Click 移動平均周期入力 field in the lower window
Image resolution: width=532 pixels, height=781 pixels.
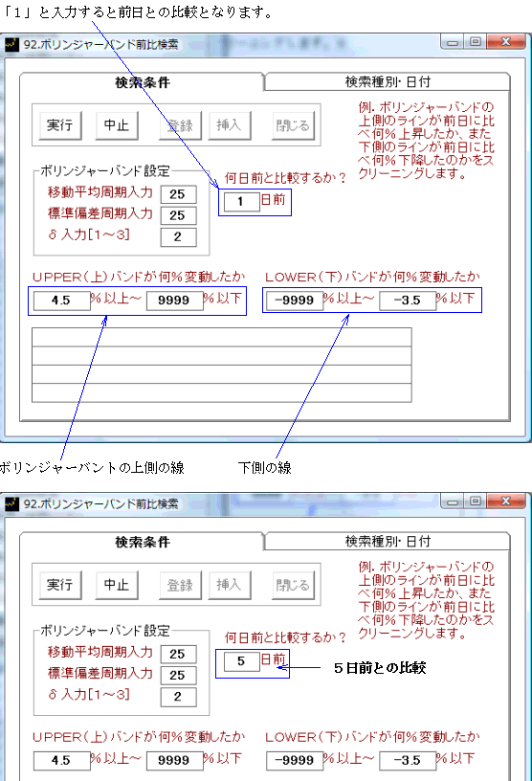click(178, 654)
